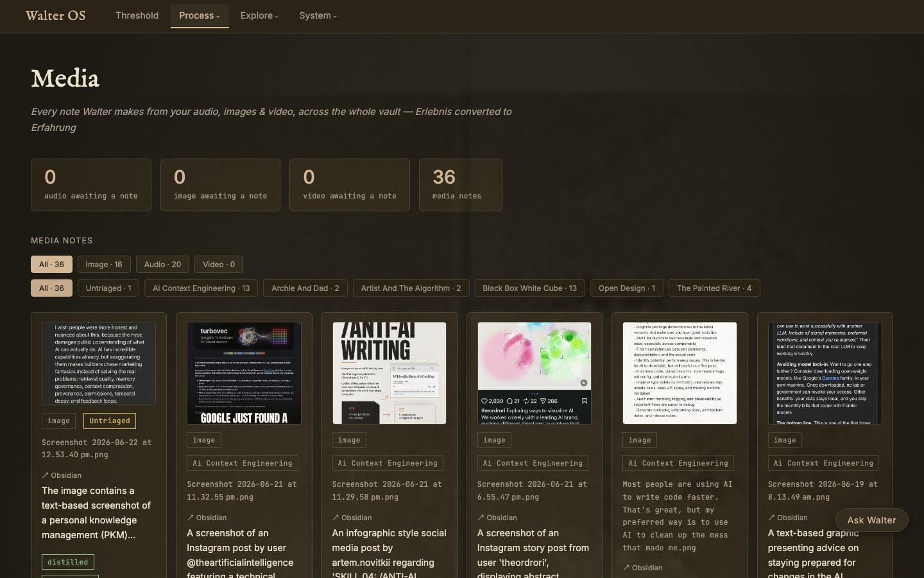Select the project filter All · 36
Screen dimensions: 924x578
pyautogui.click(x=51, y=288)
